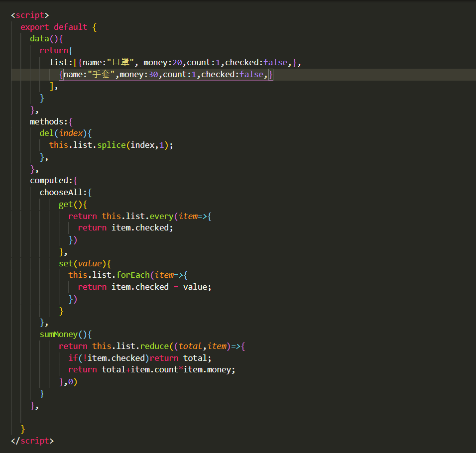Place cursor on the name "口罩" string

coord(120,63)
